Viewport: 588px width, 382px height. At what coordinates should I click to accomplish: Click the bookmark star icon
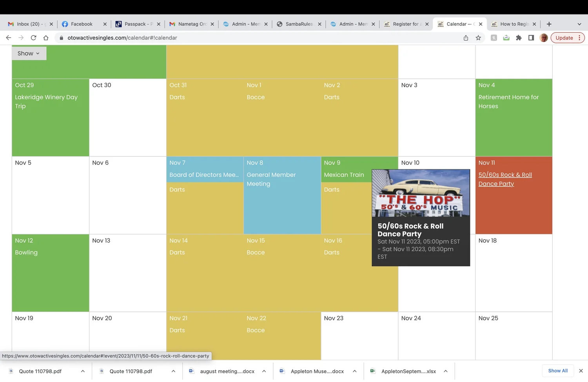478,38
